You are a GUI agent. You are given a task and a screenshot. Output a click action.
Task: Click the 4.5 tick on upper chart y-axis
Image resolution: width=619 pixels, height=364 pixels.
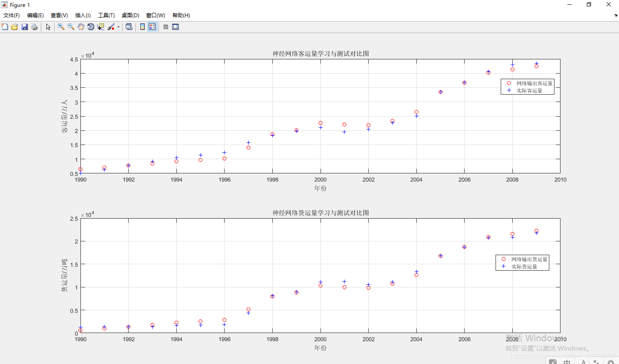[x=74, y=59]
